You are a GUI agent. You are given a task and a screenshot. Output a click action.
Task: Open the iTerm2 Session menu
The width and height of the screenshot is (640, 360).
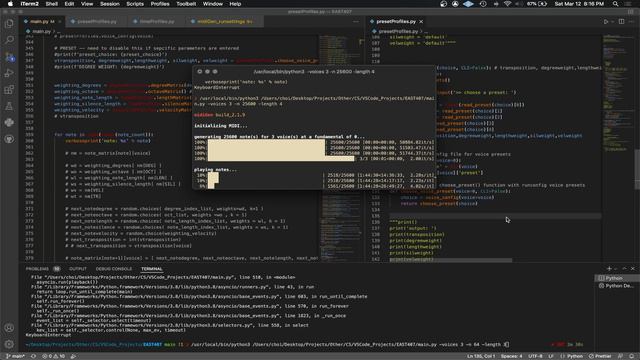click(110, 4)
